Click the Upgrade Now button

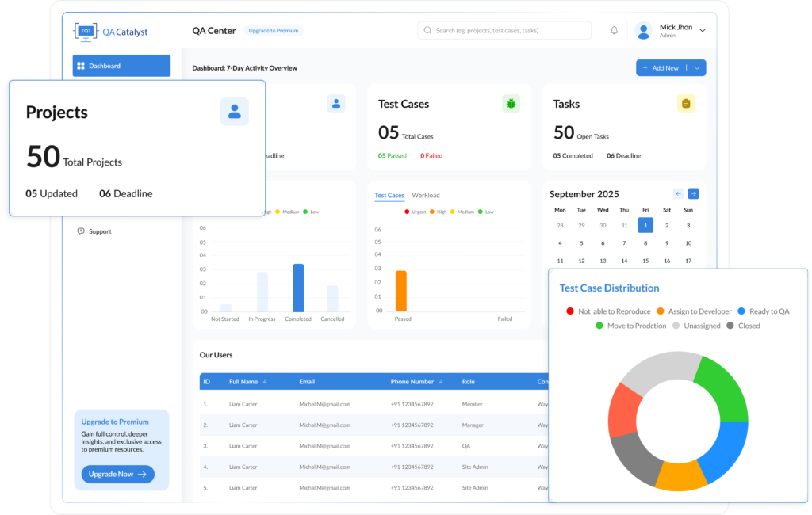point(117,475)
